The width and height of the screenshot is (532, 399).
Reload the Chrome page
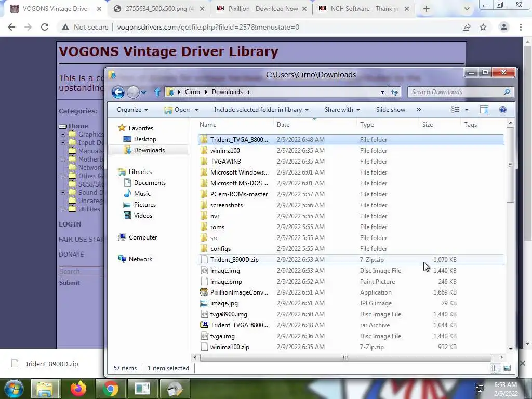pyautogui.click(x=45, y=27)
